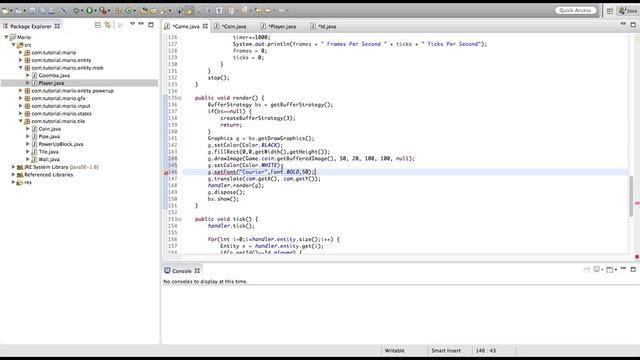Click the New Java Package icon
Image resolution: width=640 pixels, height=360 pixels.
118,11
